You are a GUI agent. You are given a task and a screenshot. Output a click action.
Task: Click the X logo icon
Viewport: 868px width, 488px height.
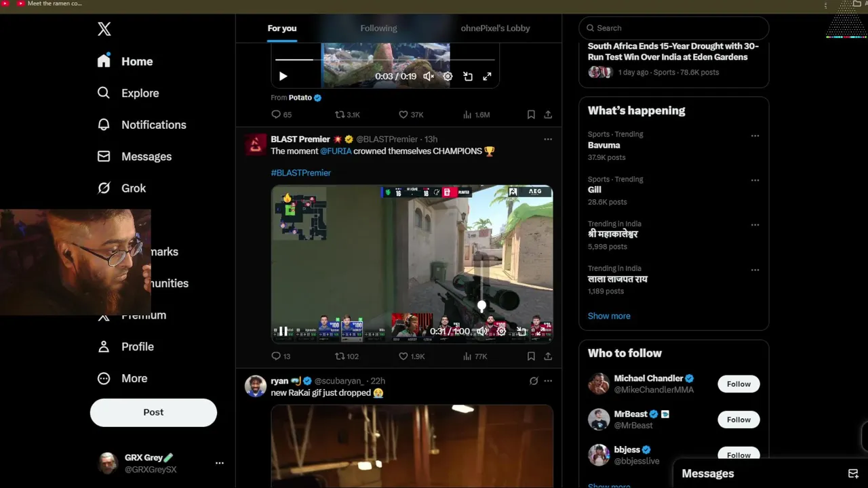104,28
